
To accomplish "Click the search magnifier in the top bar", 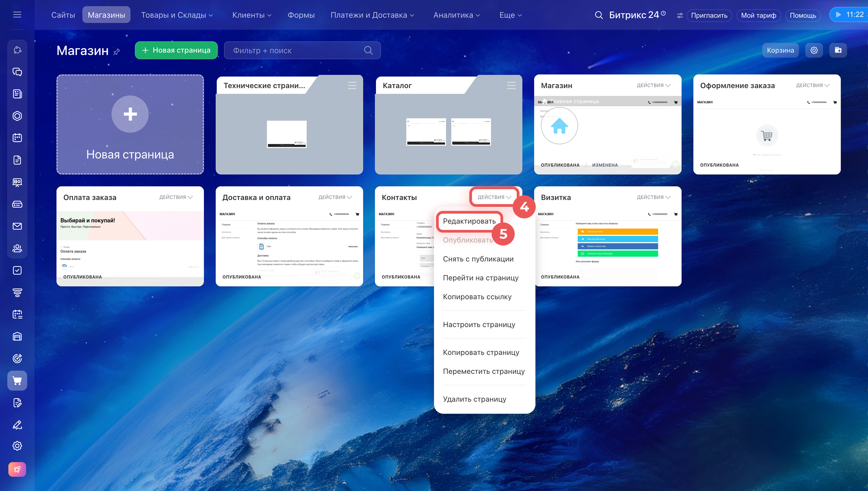I will [x=598, y=15].
